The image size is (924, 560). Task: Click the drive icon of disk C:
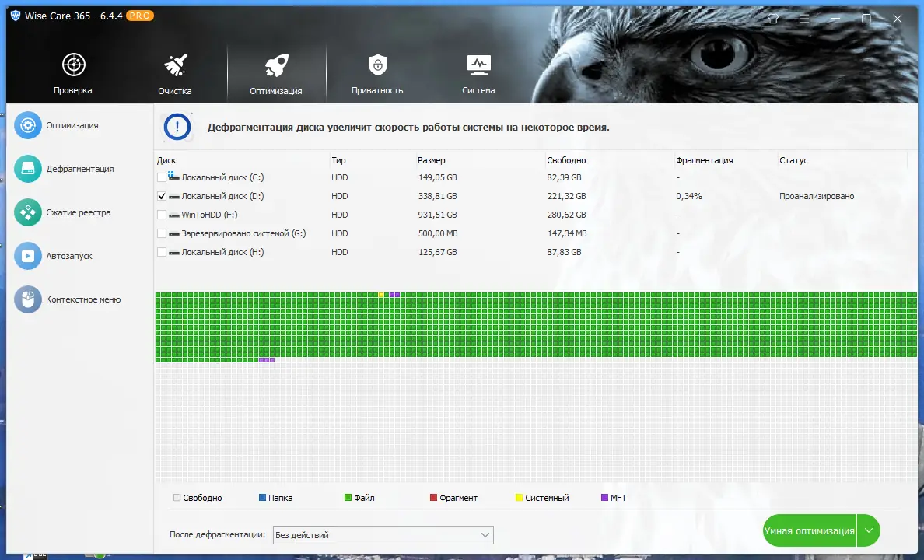[173, 177]
